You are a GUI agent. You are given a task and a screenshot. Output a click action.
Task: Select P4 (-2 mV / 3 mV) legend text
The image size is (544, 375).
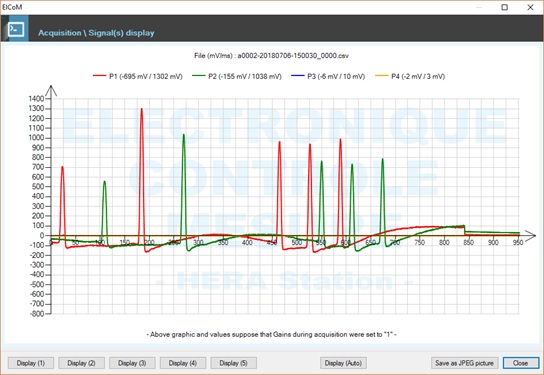pos(418,76)
